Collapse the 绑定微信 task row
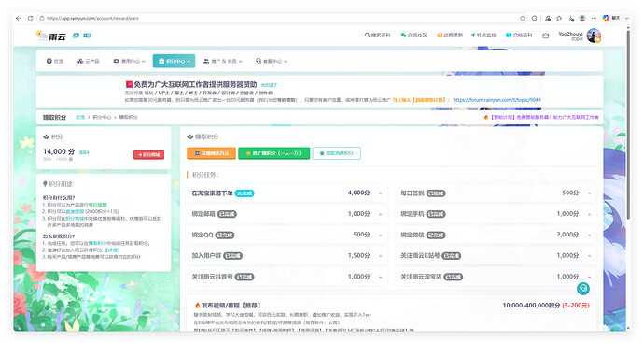This screenshot has height=343, width=644. click(x=589, y=236)
